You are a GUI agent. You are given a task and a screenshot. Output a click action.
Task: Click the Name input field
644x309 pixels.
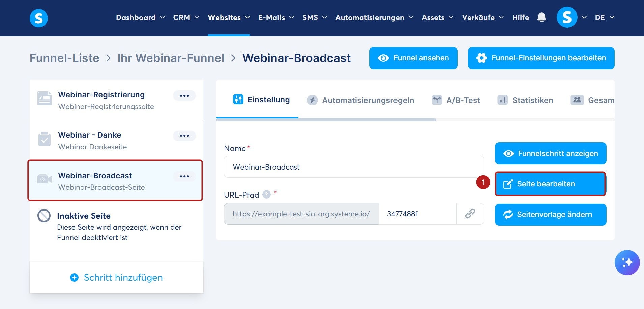coord(354,167)
